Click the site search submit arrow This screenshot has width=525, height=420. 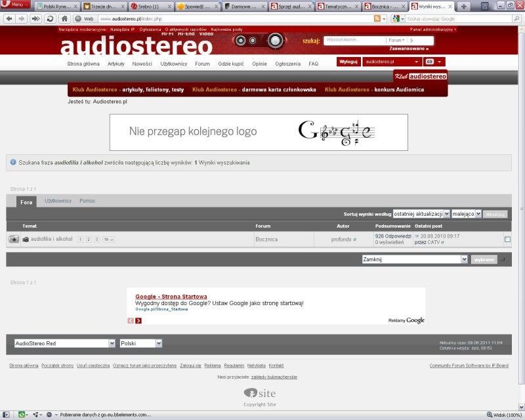412,41
